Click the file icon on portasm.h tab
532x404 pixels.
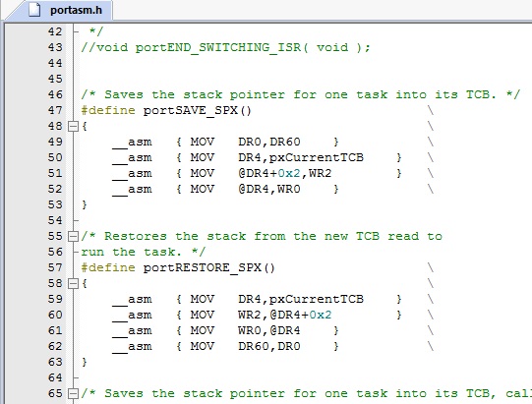[34, 10]
